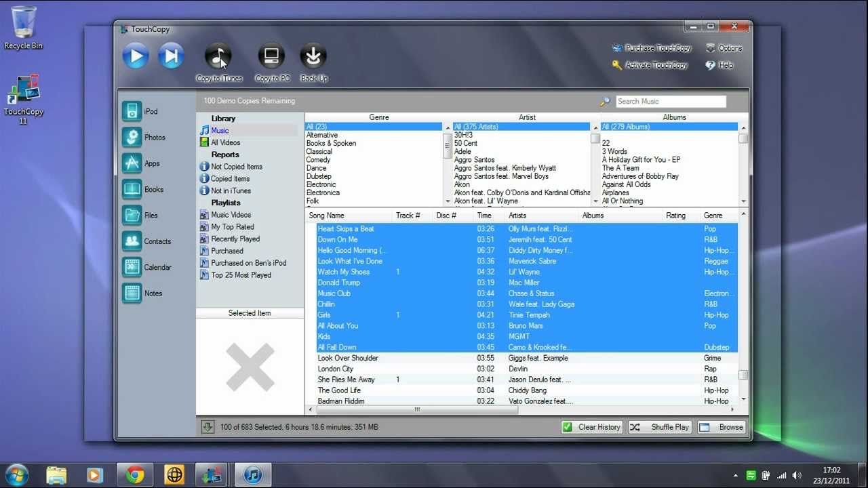
Task: Open iTunes from the taskbar
Action: (x=253, y=474)
